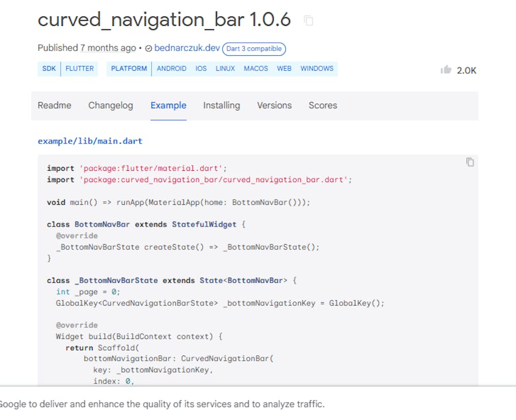Viewport: 516px width, 420px height.
Task: Click the PLATFORM tag
Action: [129, 69]
